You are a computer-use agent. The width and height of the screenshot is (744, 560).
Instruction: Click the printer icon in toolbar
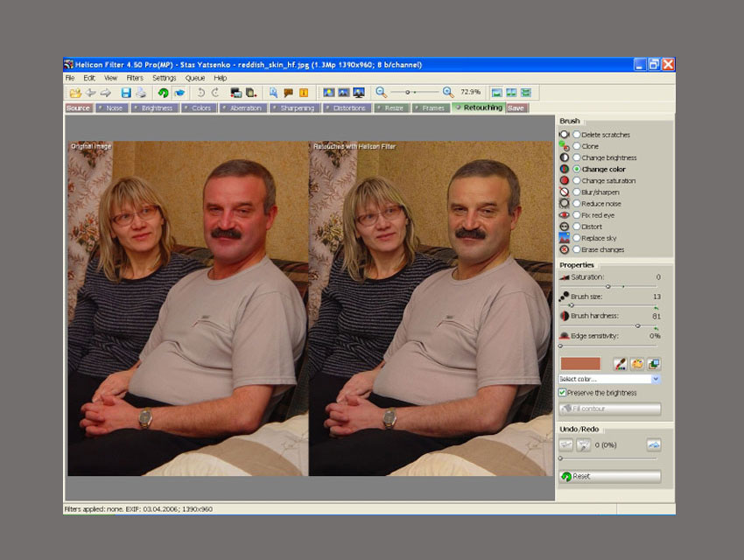(141, 93)
